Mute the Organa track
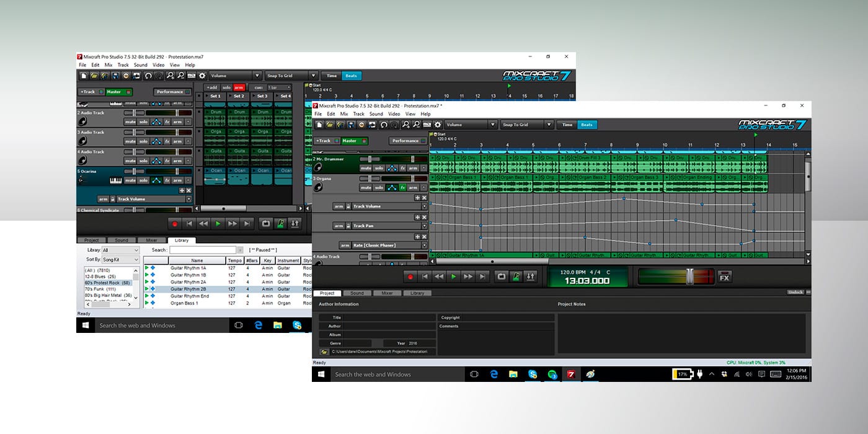Viewport: 868px width, 434px height. tap(366, 188)
